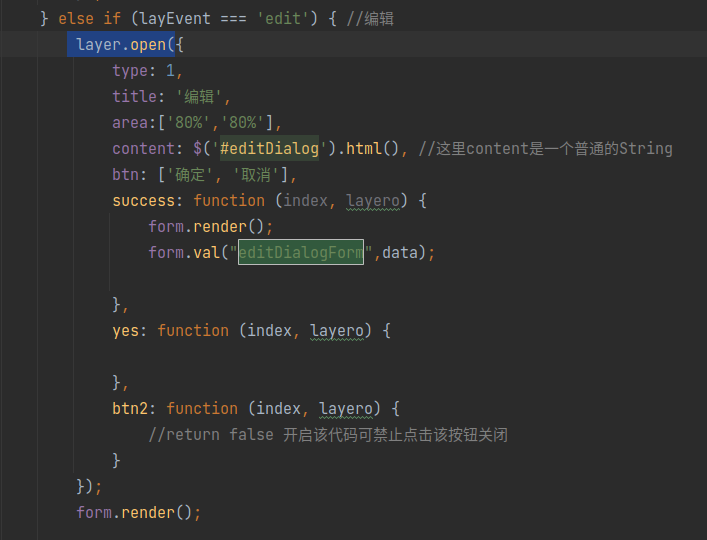
Task: Click the 'title' property name
Action: pos(134,96)
